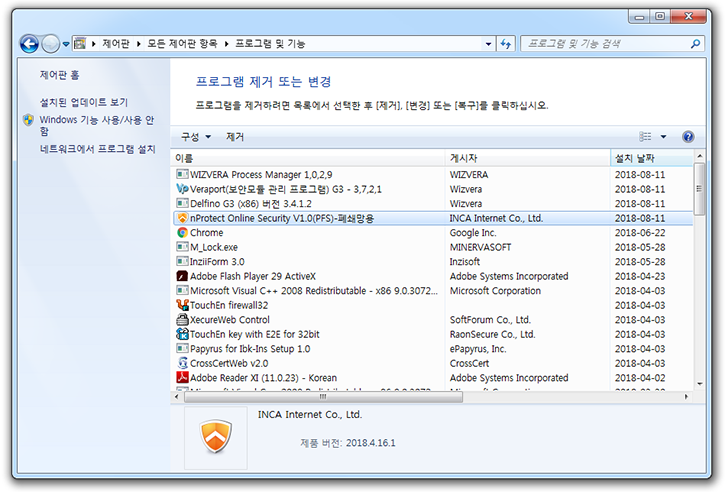725x492 pixels.
Task: Select TouchEn firewall32 program name
Action: pos(229,305)
